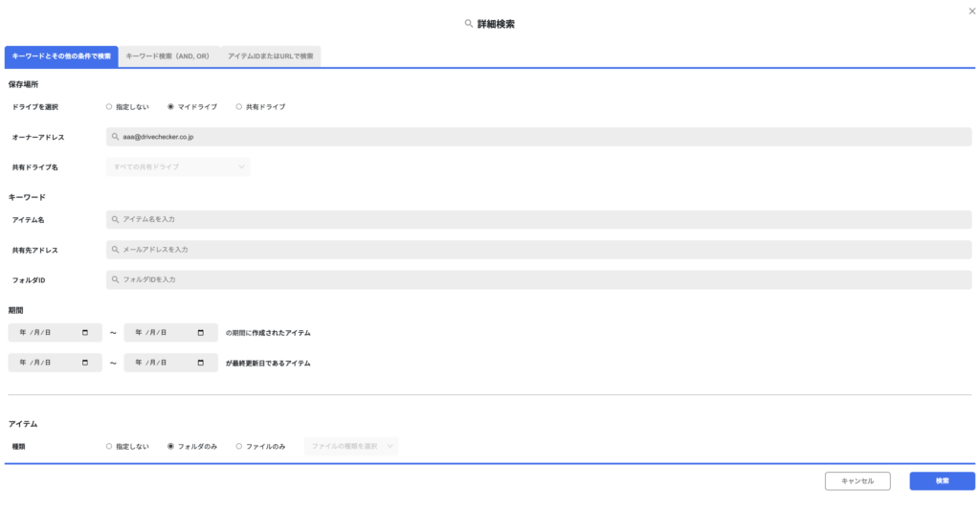
Task: Click the magnifier icon beside 詳細検索 title
Action: [469, 24]
